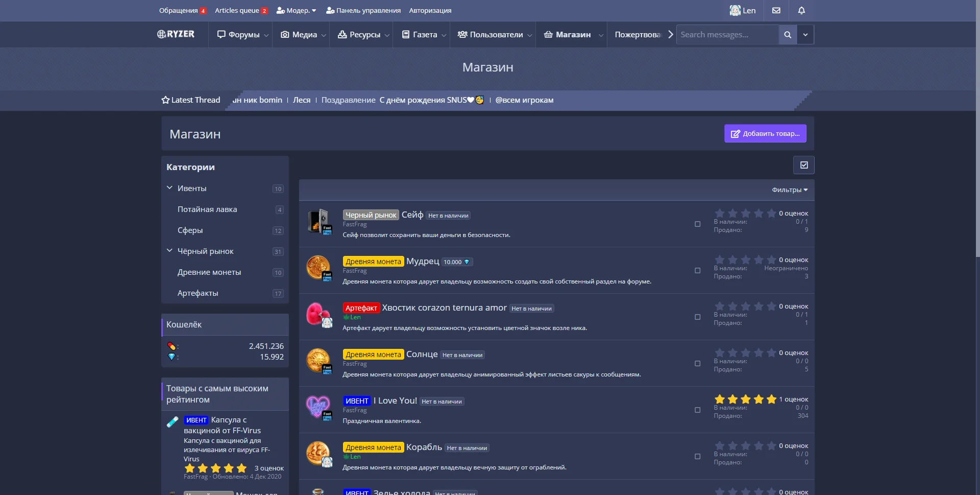Click Len user avatar in header

pos(735,10)
